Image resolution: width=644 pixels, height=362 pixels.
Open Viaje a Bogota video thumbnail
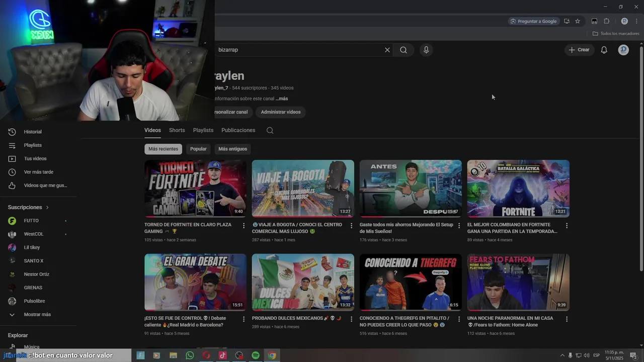(x=303, y=189)
